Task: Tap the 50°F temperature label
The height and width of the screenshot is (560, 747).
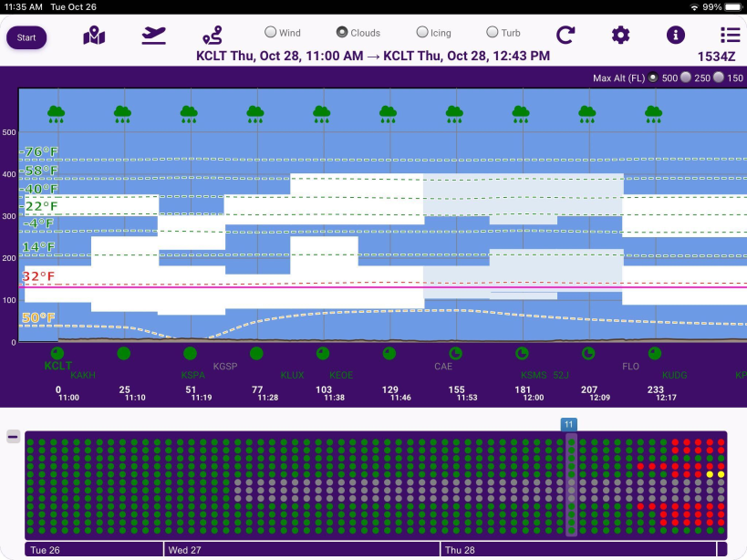Action: click(38, 317)
